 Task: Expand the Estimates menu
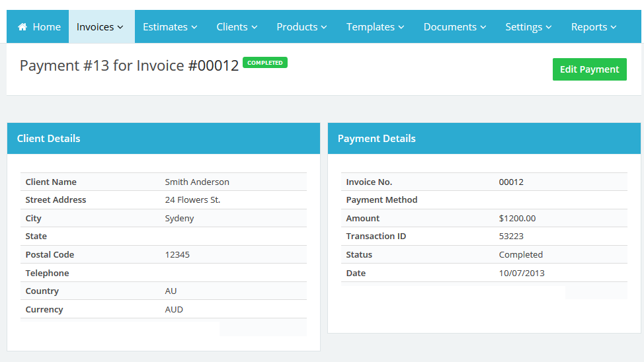click(170, 27)
